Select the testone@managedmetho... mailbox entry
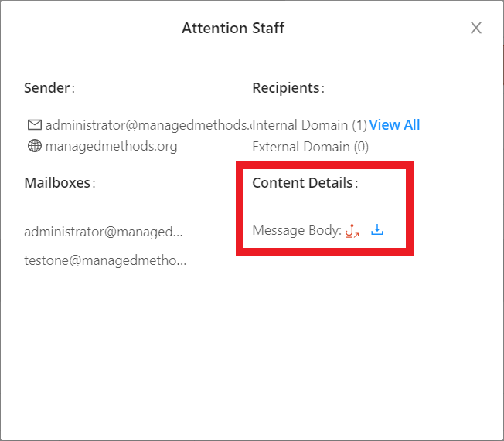The width and height of the screenshot is (504, 441). point(105,260)
